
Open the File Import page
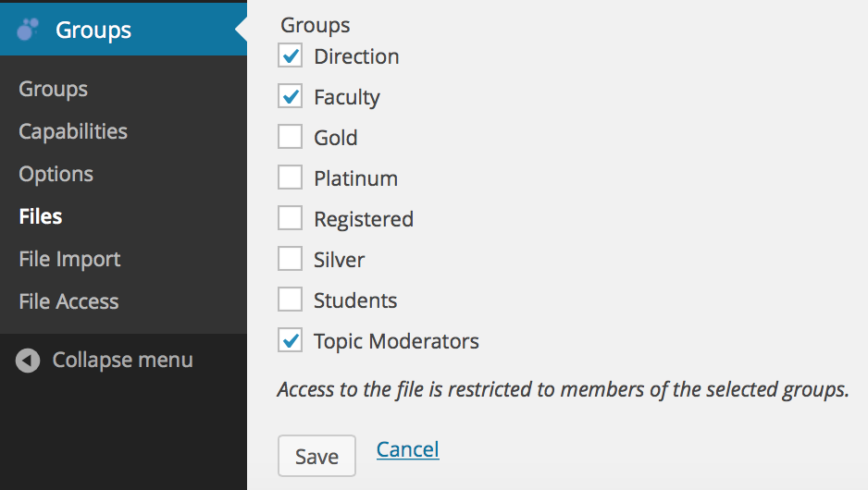tap(69, 259)
